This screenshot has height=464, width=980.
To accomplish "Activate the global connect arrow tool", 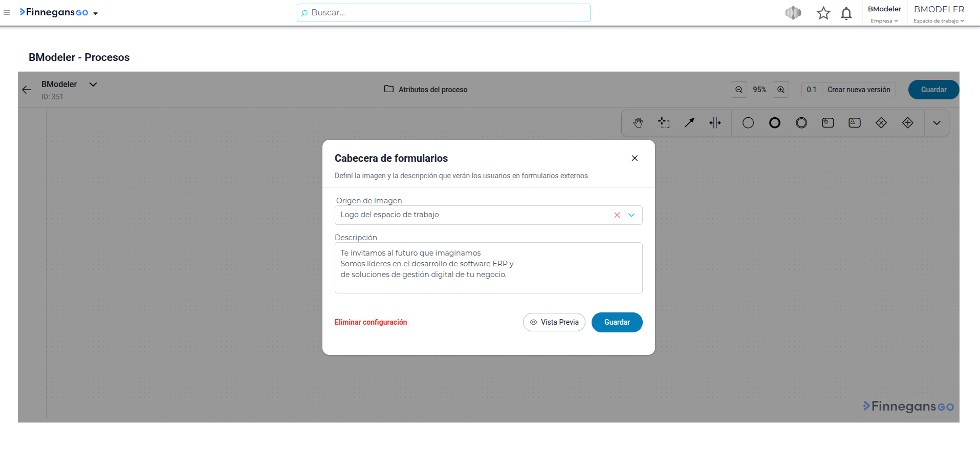I will coord(690,123).
